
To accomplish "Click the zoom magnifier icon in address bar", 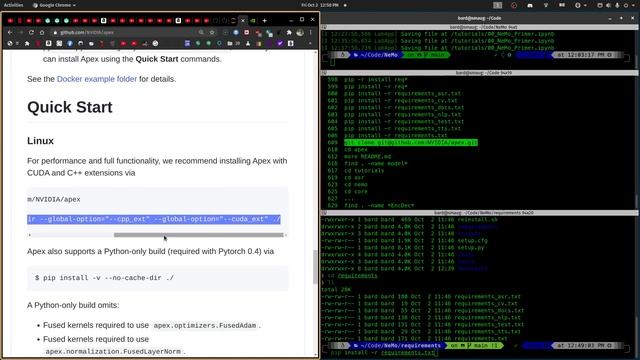I will [201, 32].
